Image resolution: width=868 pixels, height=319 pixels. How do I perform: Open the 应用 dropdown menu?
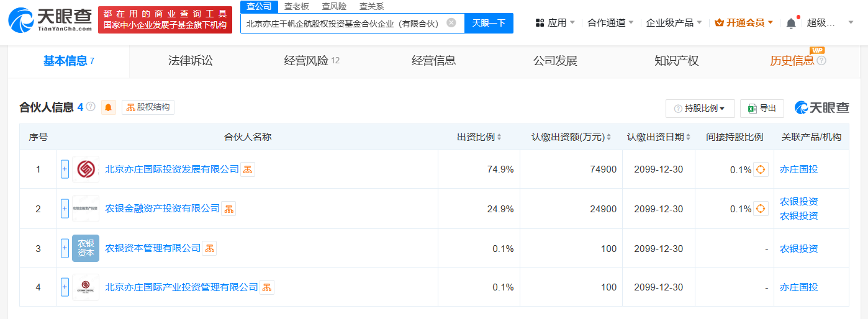tap(555, 23)
